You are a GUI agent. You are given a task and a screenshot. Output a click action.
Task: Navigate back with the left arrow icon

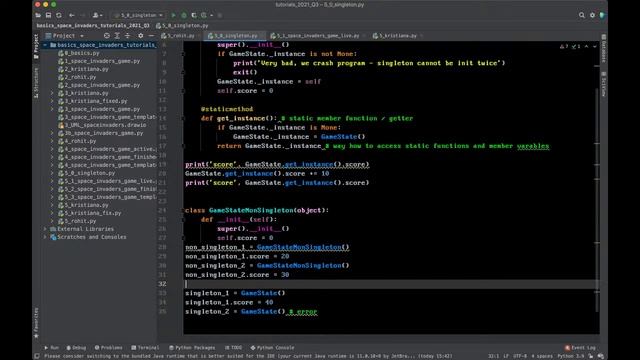pos(72,15)
